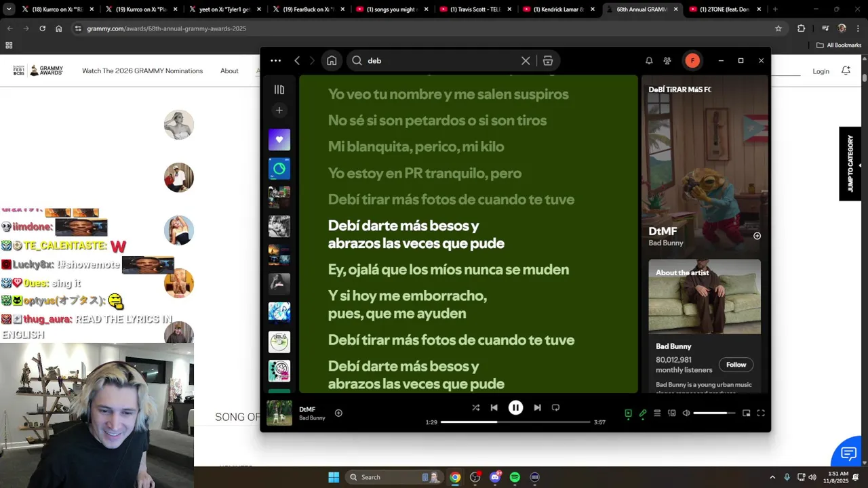This screenshot has width=868, height=488.
Task: Show hidden system tray icons
Action: [772, 477]
